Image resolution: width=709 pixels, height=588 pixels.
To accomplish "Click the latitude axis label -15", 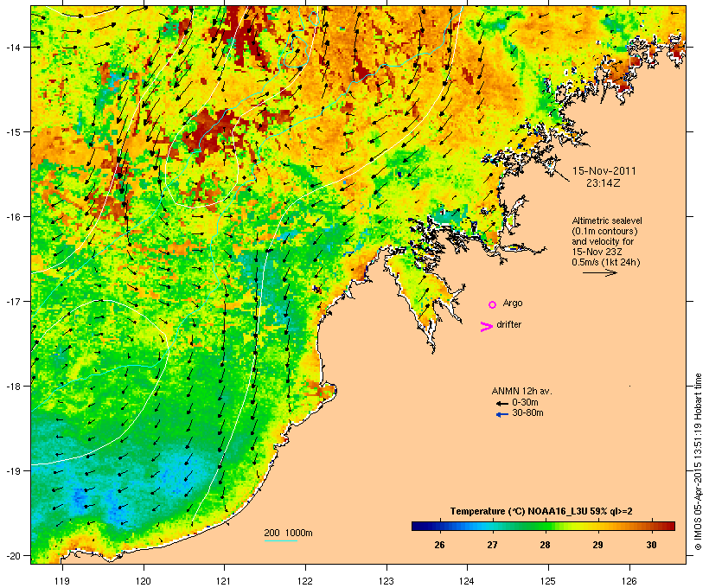I will tap(13, 132).
